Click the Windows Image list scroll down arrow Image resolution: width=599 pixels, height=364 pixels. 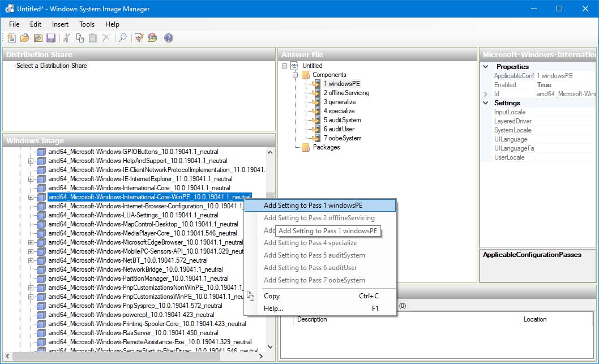[x=270, y=346]
